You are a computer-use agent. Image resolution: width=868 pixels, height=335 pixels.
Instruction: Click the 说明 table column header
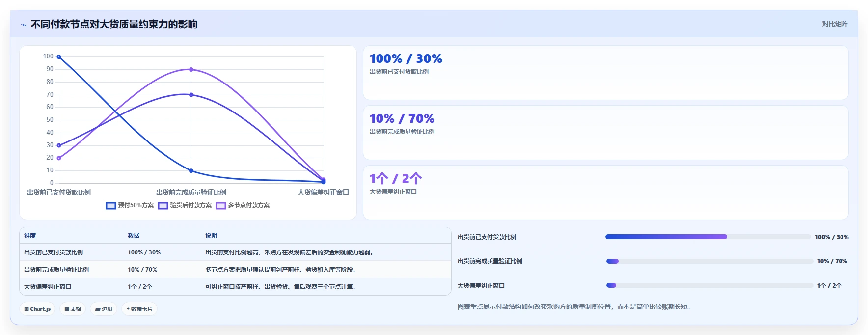coord(211,236)
